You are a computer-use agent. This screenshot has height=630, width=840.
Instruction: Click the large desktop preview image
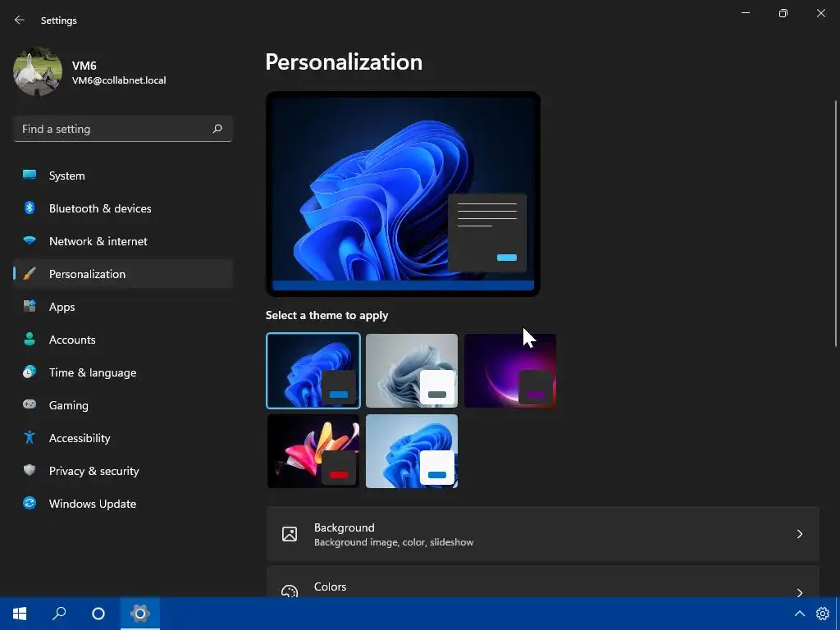pos(403,194)
